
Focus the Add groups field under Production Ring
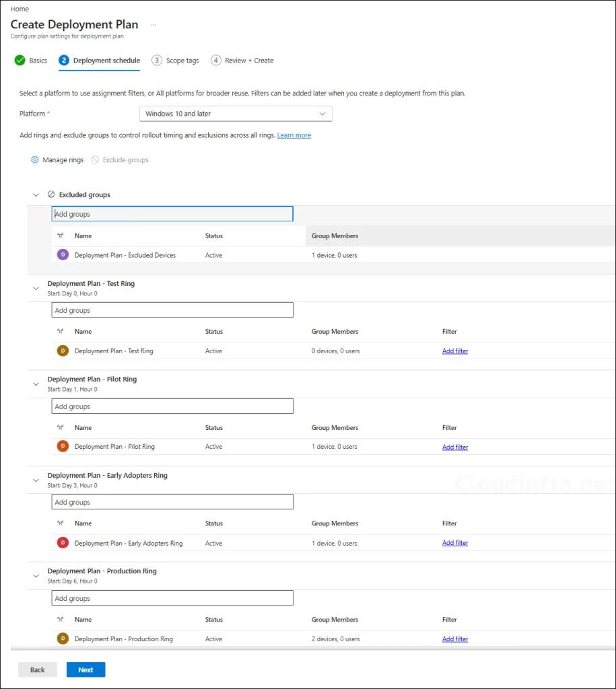coord(172,598)
